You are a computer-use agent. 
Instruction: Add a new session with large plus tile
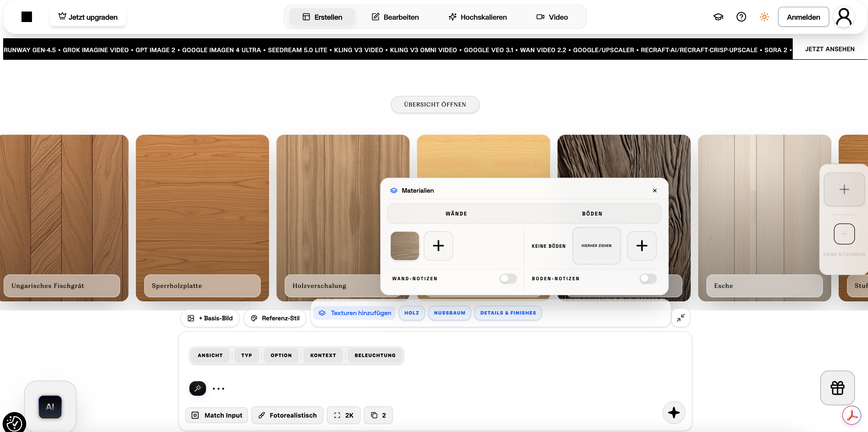pyautogui.click(x=844, y=190)
